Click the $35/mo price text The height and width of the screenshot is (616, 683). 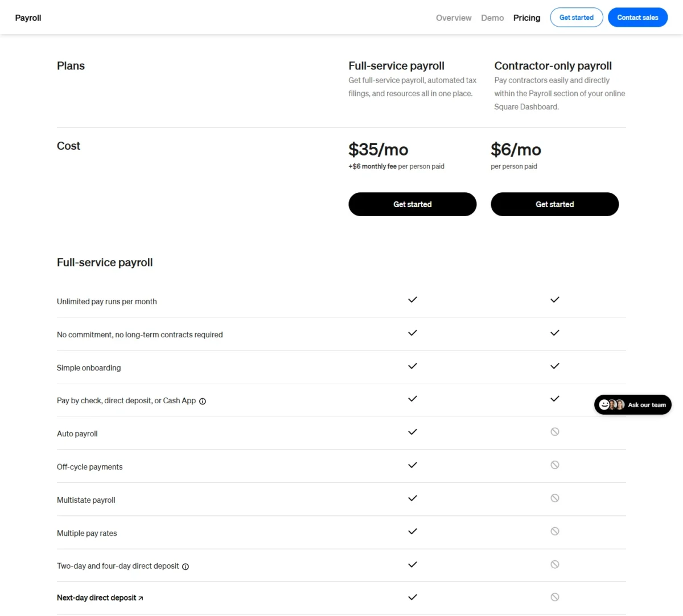click(378, 150)
